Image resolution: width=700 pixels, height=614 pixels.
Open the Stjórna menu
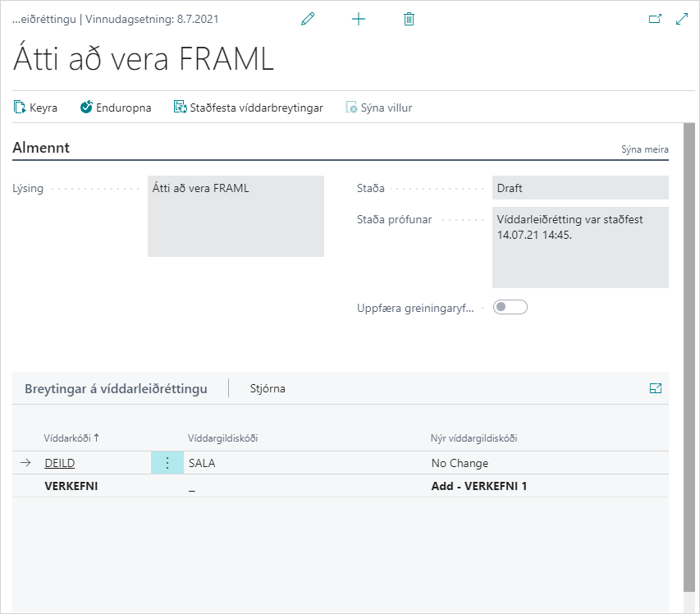coord(268,388)
